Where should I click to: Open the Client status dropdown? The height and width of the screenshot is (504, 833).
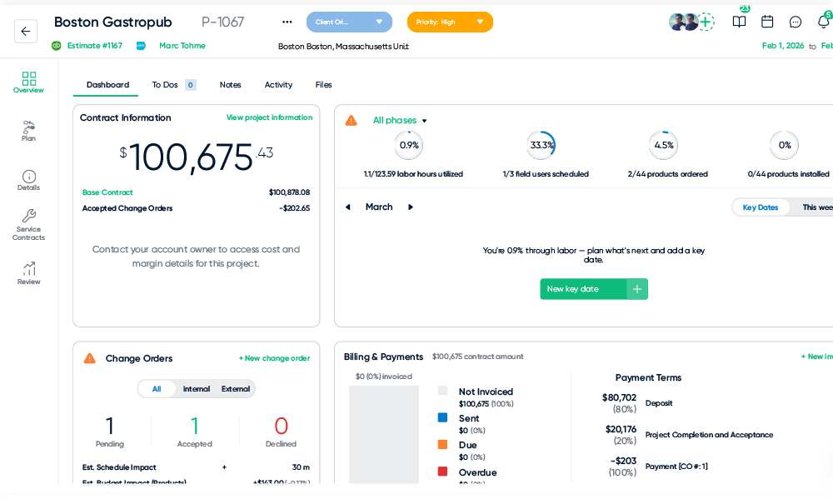(x=349, y=22)
